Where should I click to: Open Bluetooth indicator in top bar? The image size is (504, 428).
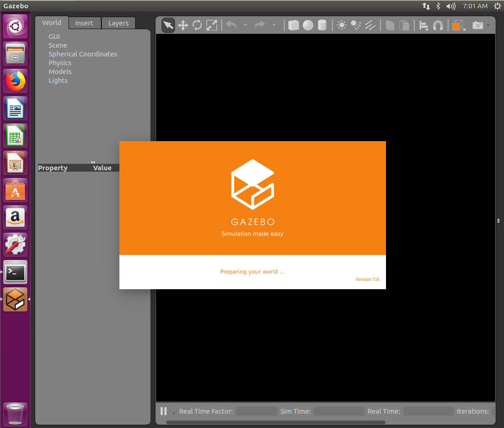[x=438, y=6]
